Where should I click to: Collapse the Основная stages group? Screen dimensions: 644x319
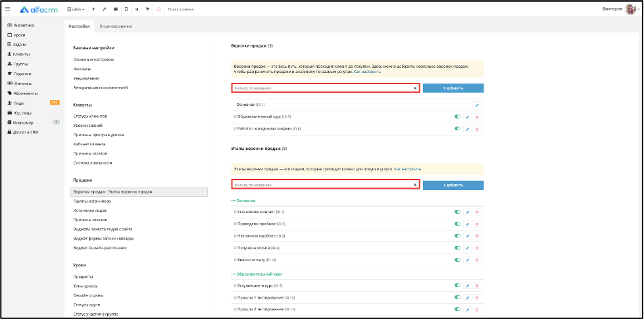click(x=243, y=201)
